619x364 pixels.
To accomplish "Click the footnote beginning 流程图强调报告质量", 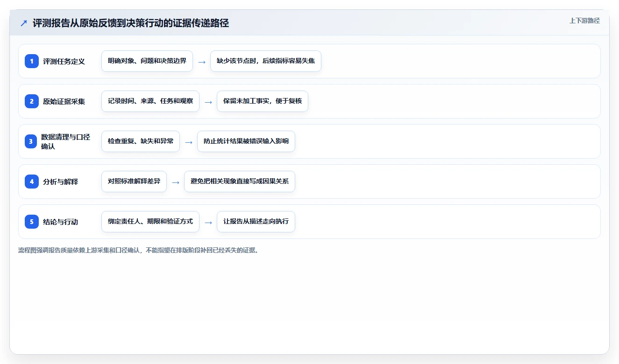I will click(138, 250).
